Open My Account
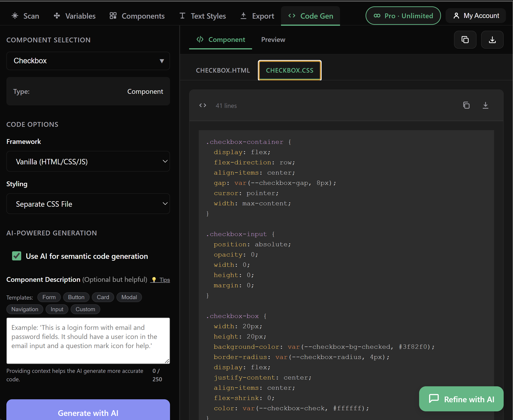Image resolution: width=513 pixels, height=420 pixels. coord(476,16)
